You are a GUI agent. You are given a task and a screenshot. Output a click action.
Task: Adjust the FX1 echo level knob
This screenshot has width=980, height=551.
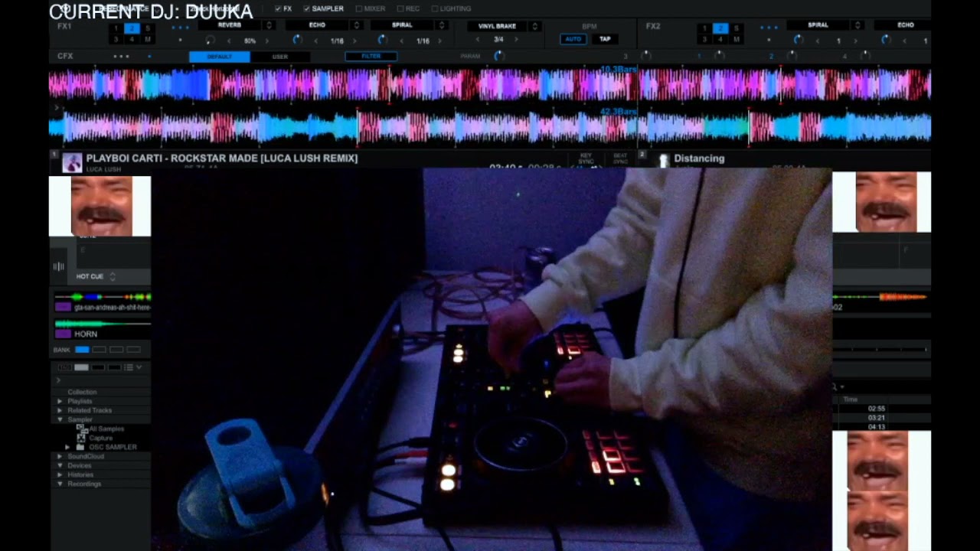[298, 40]
